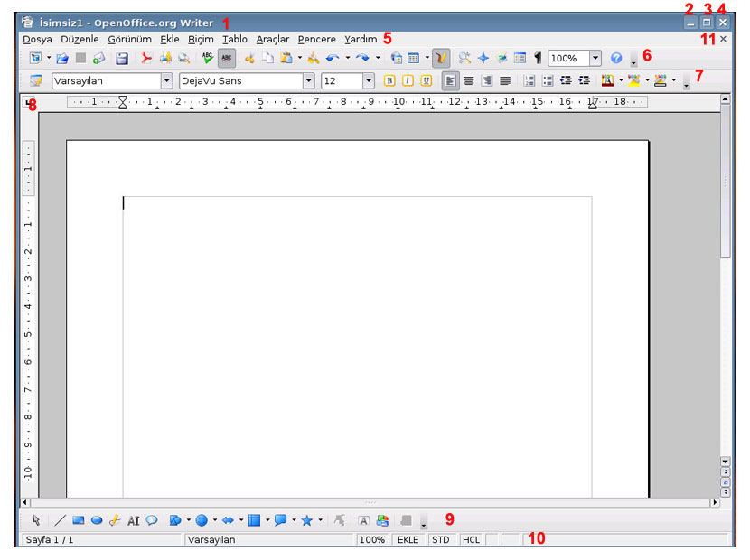Open the Navigator star icon
Viewport: 750px width, 560px height.
point(483,59)
